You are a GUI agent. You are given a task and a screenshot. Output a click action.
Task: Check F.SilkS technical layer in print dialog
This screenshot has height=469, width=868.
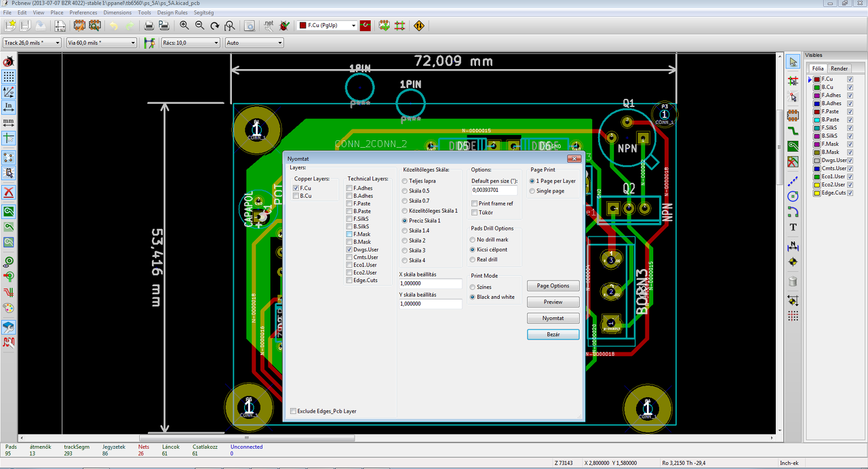tap(349, 219)
